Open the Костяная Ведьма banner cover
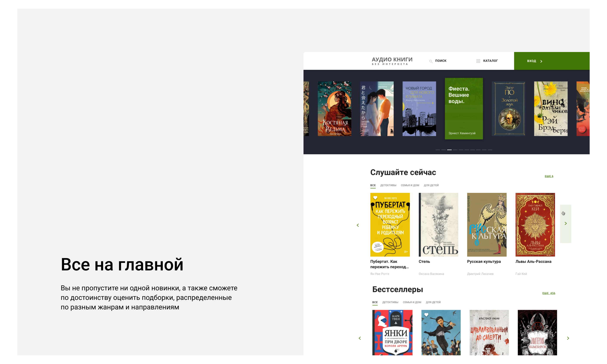Viewport: 607px width, 364px height. (335, 109)
